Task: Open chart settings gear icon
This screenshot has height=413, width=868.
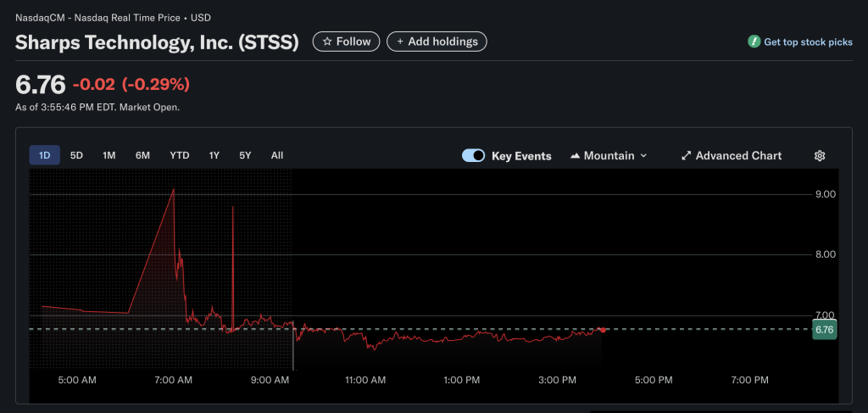Action: point(820,156)
